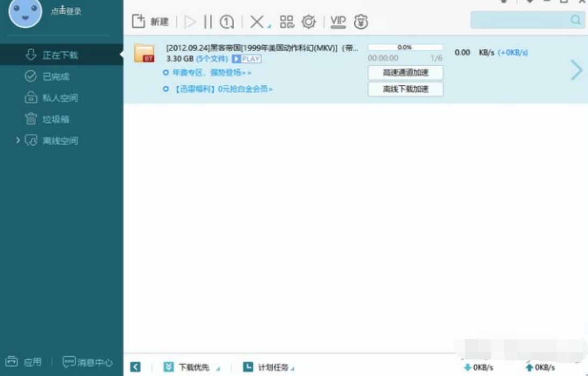Select 正在下载 in the sidebar

tap(62, 55)
